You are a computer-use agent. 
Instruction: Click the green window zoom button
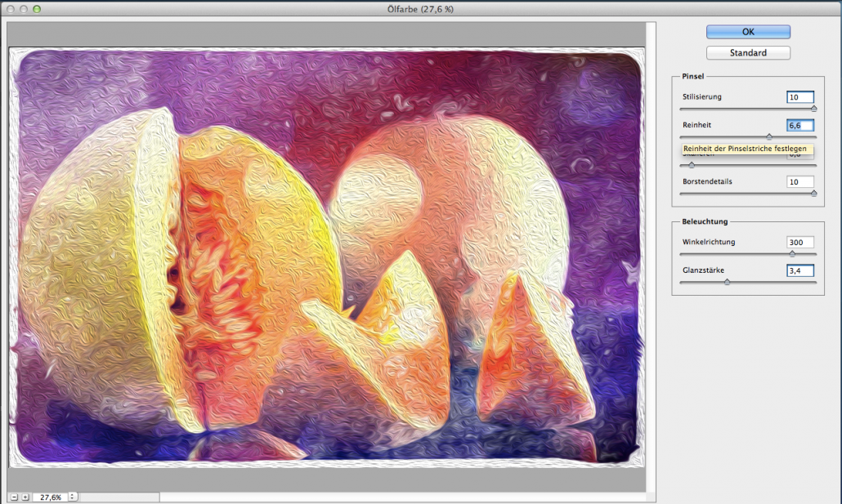pyautogui.click(x=37, y=9)
